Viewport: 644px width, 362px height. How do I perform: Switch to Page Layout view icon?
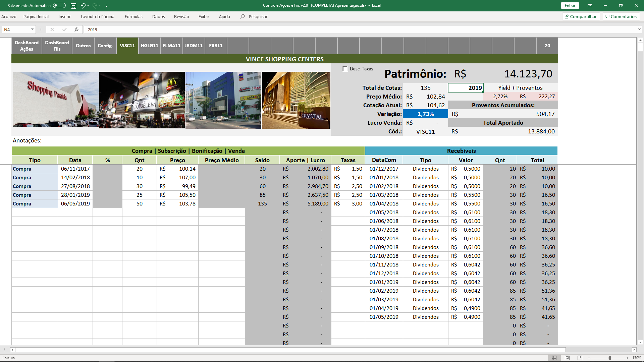pos(567,358)
